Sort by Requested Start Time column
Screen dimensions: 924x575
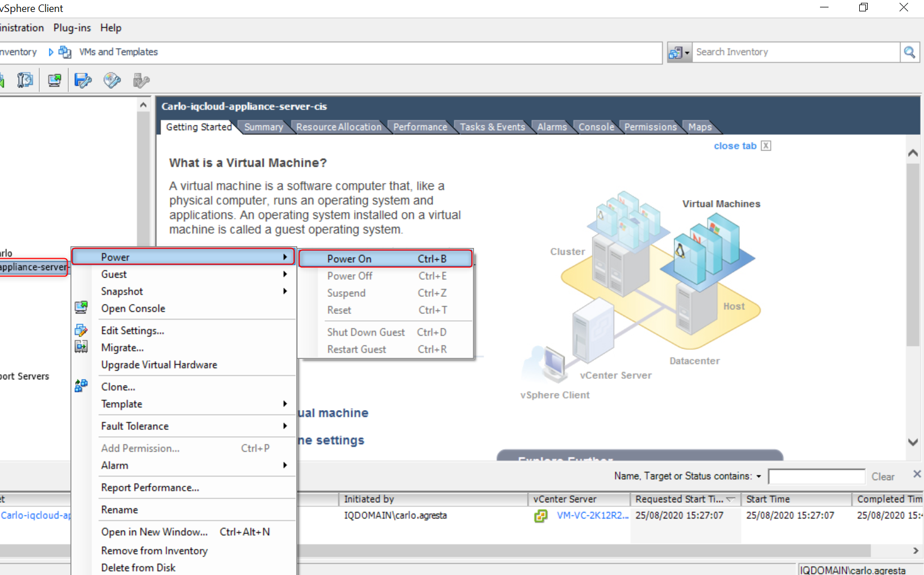(685, 499)
